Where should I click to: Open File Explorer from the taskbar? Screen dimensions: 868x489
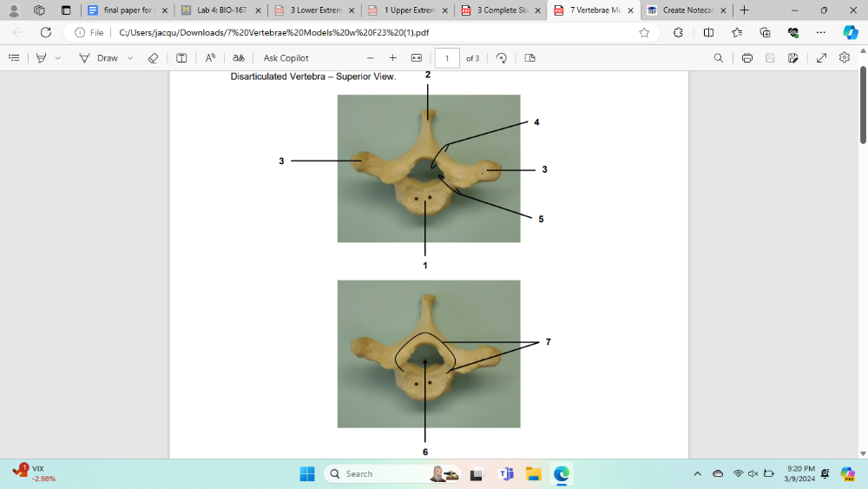click(533, 474)
